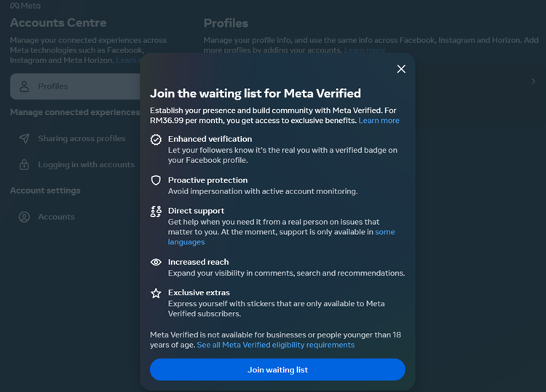The width and height of the screenshot is (546, 392).
Task: Open the Learn more link in dialog
Action: pyautogui.click(x=379, y=120)
